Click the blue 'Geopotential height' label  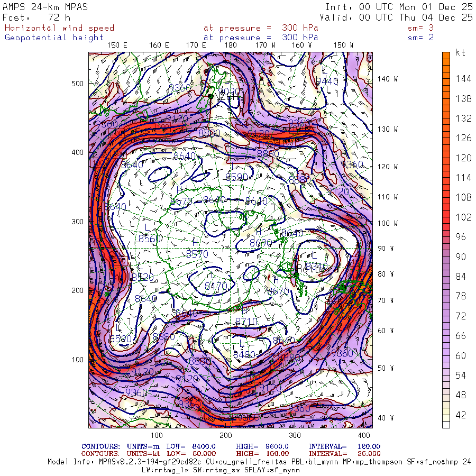pyautogui.click(x=54, y=38)
